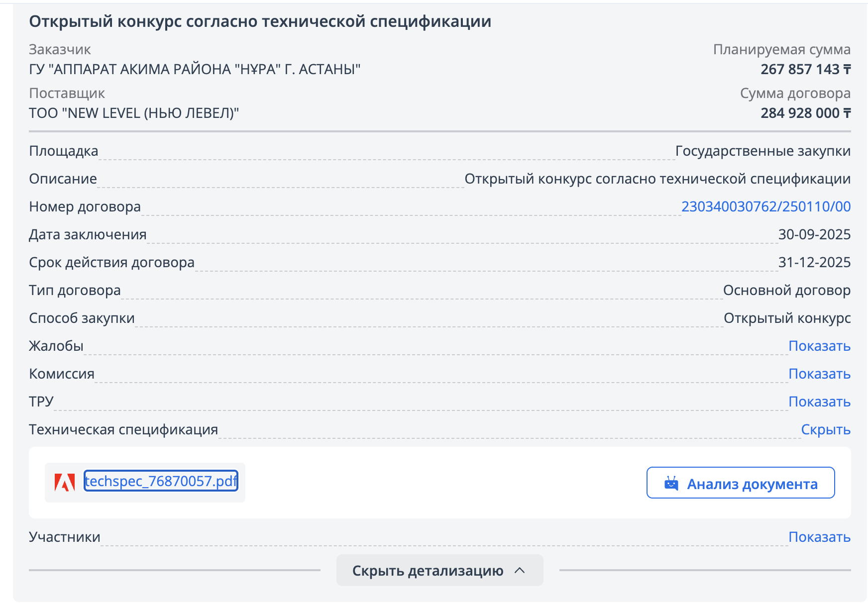Click the Adobe PDF file icon
The width and height of the screenshot is (868, 605).
pos(65,482)
